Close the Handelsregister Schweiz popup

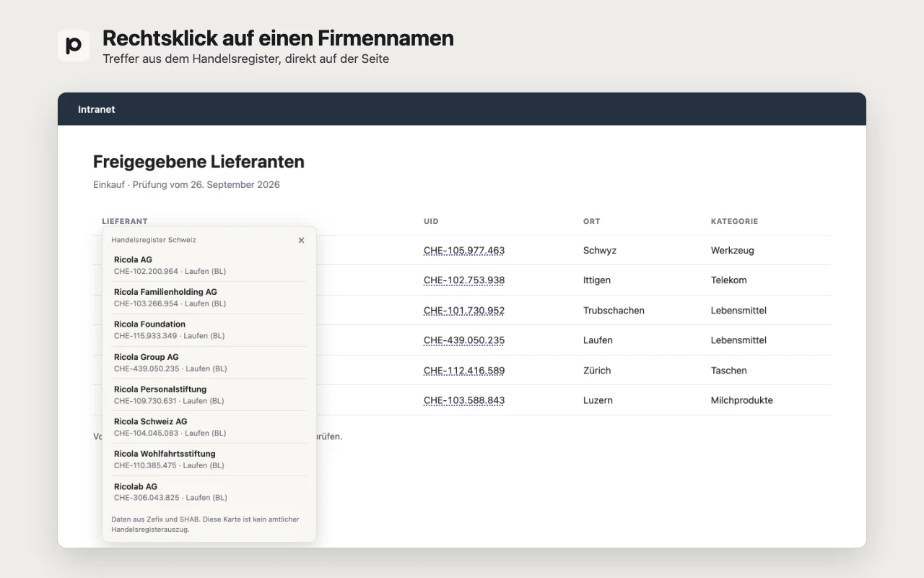pos(301,240)
